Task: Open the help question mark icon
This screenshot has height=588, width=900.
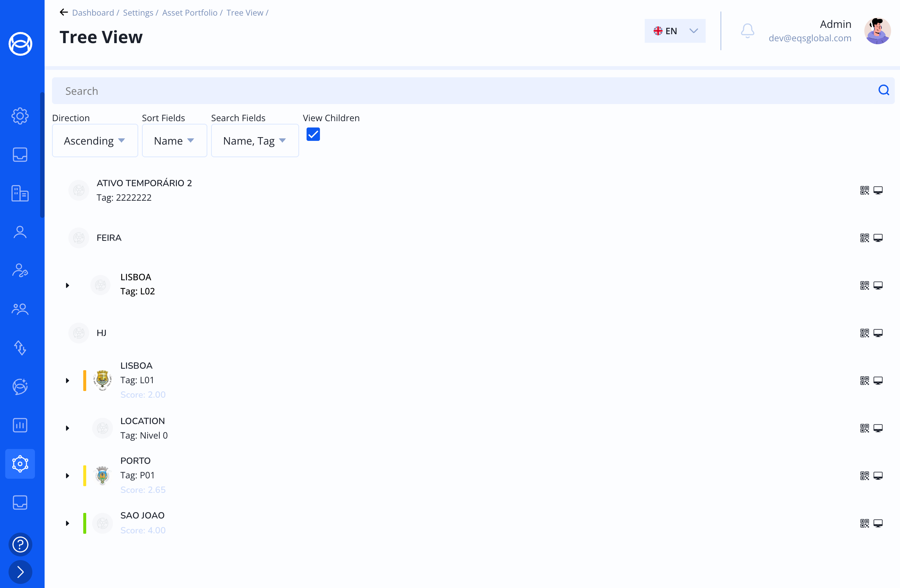Action: (20, 544)
